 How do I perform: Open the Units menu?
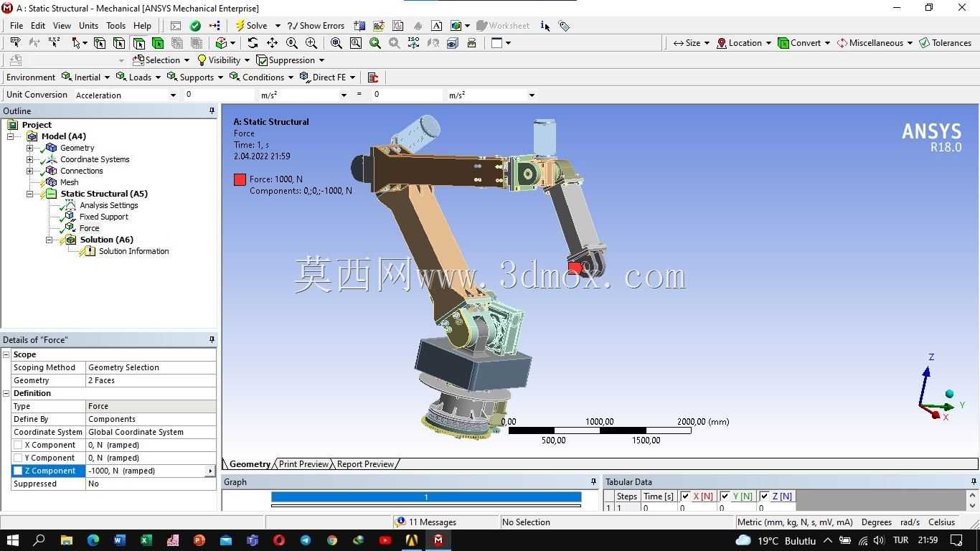[88, 26]
